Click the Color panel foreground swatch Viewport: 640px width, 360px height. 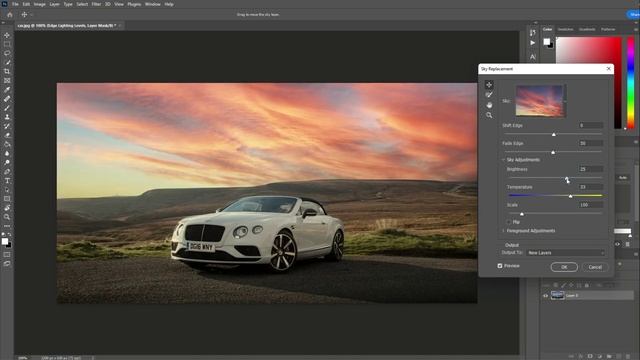tap(547, 42)
